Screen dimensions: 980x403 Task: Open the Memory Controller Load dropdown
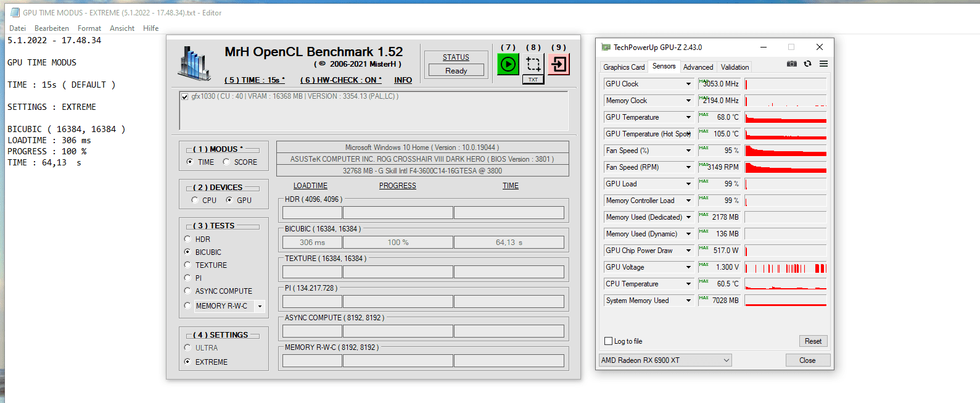click(x=688, y=201)
